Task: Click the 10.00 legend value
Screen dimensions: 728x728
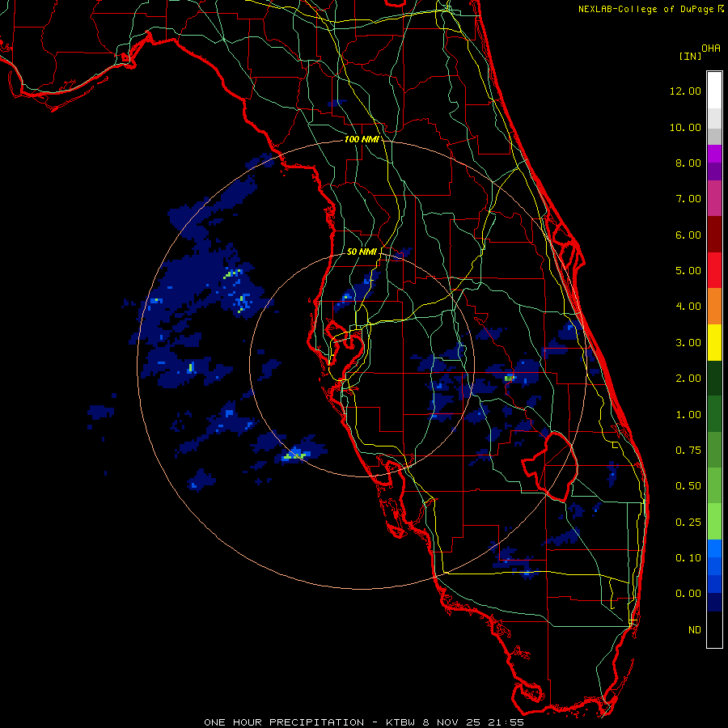Action: (685, 127)
